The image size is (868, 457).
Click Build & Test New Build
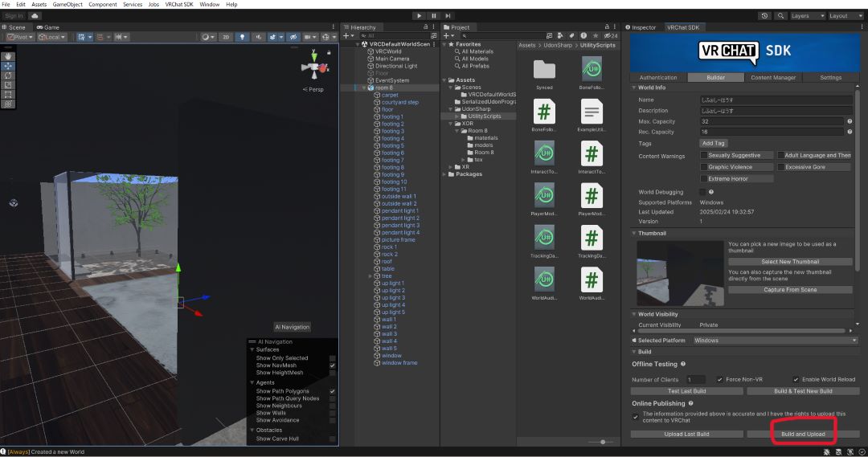point(803,391)
